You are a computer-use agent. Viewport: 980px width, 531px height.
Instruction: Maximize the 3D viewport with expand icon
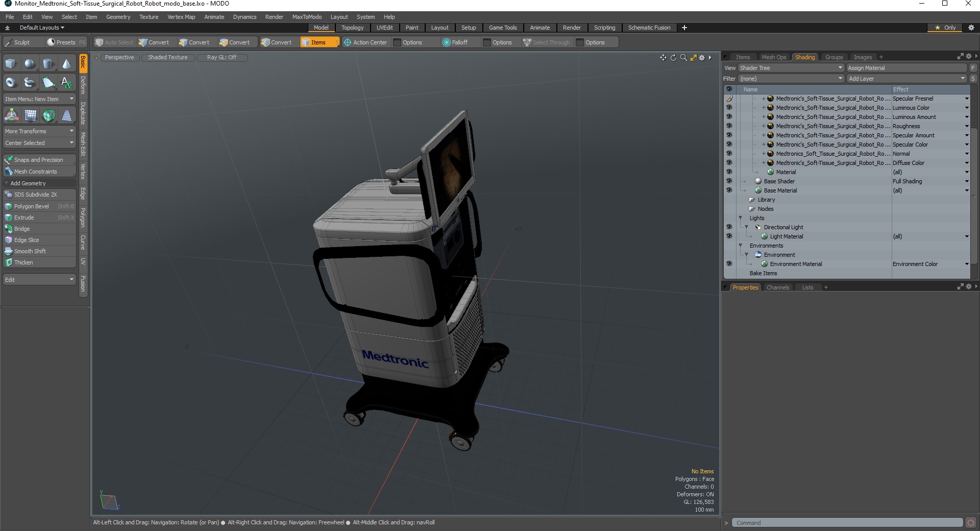click(x=693, y=58)
